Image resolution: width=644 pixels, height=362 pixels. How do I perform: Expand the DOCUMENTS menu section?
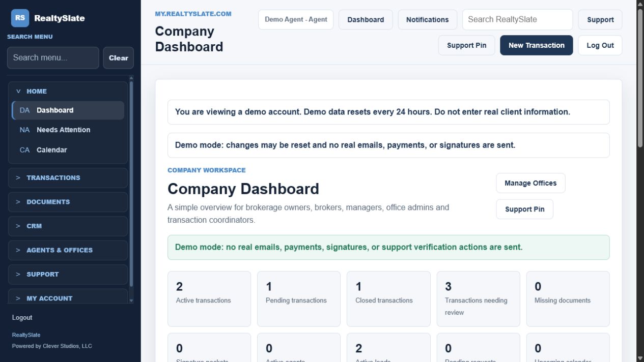(x=68, y=202)
